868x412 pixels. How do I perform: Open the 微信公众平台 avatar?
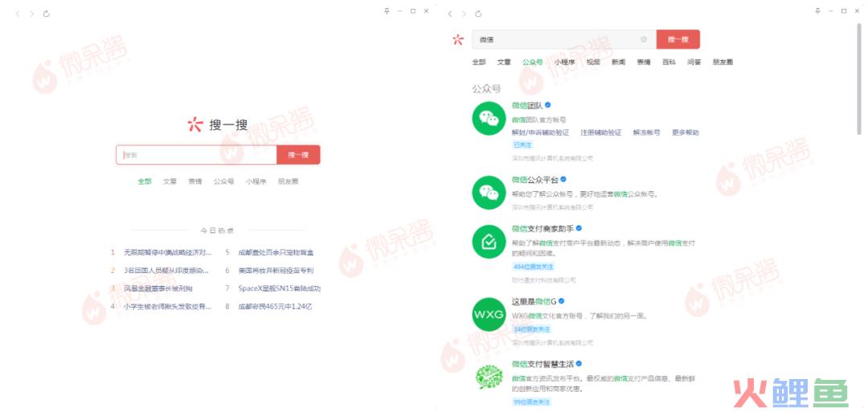[489, 193]
